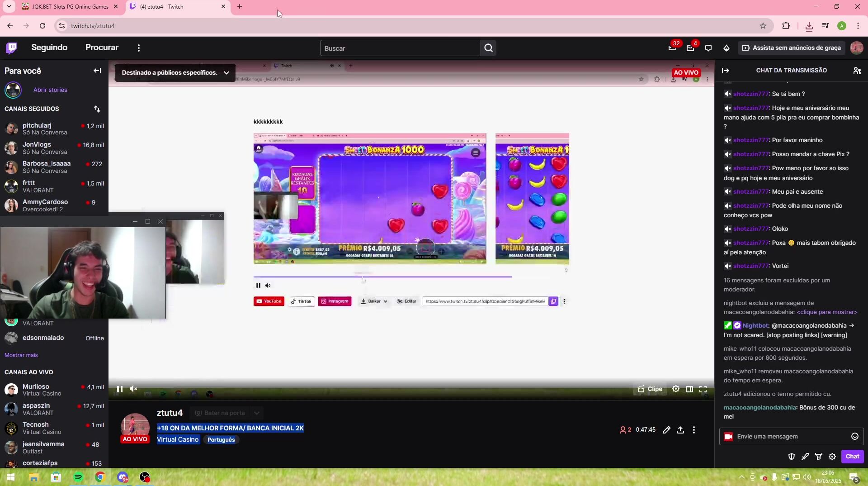Focus the Buscar search box

tap(401, 48)
